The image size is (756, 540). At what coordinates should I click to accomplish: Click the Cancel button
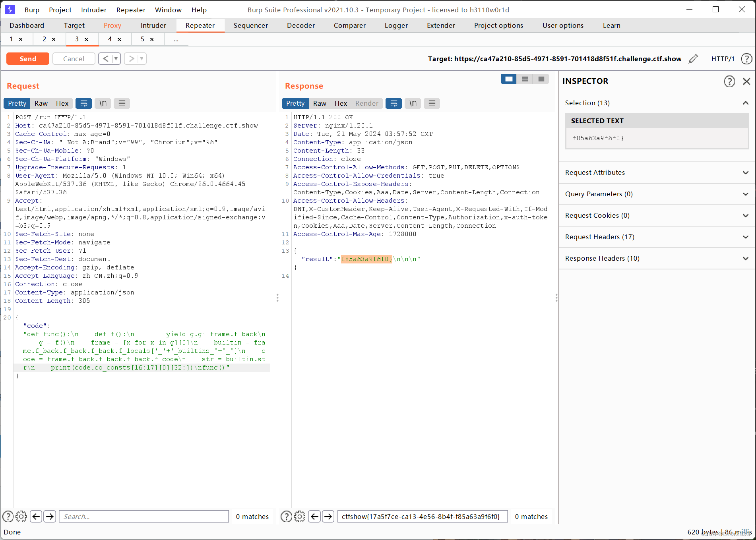[74, 58]
